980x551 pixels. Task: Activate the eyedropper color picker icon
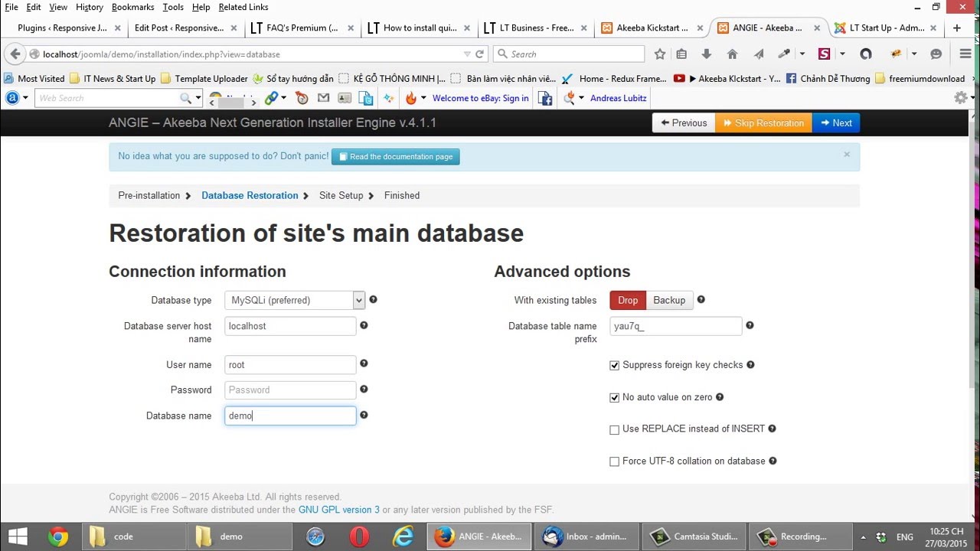tap(784, 54)
